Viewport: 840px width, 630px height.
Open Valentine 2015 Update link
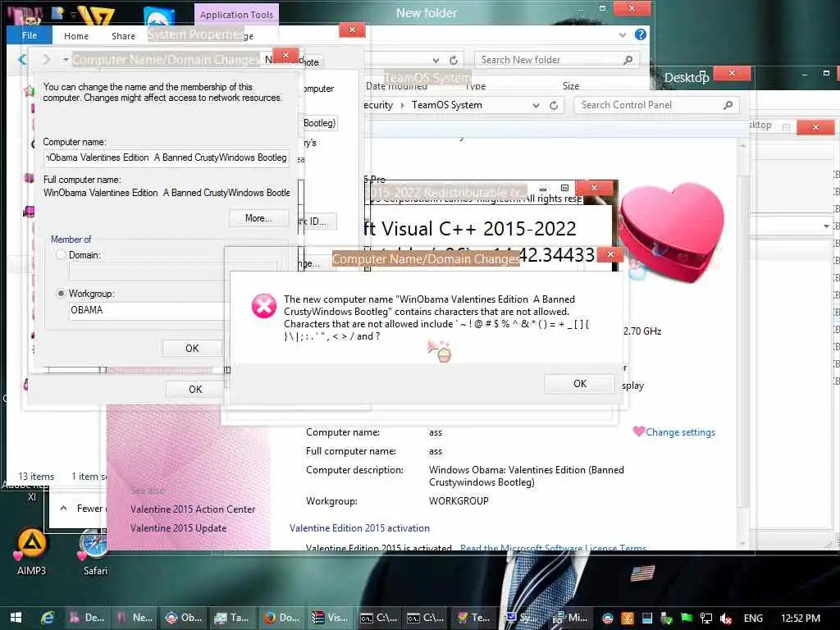click(178, 528)
